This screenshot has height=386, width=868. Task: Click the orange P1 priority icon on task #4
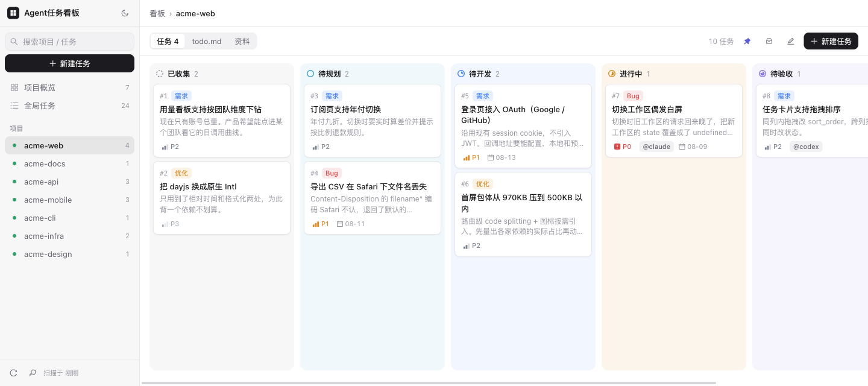315,224
